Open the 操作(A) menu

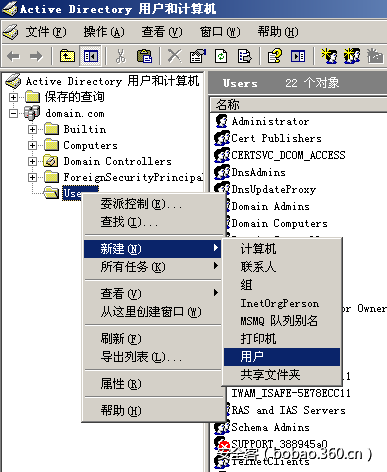click(104, 32)
